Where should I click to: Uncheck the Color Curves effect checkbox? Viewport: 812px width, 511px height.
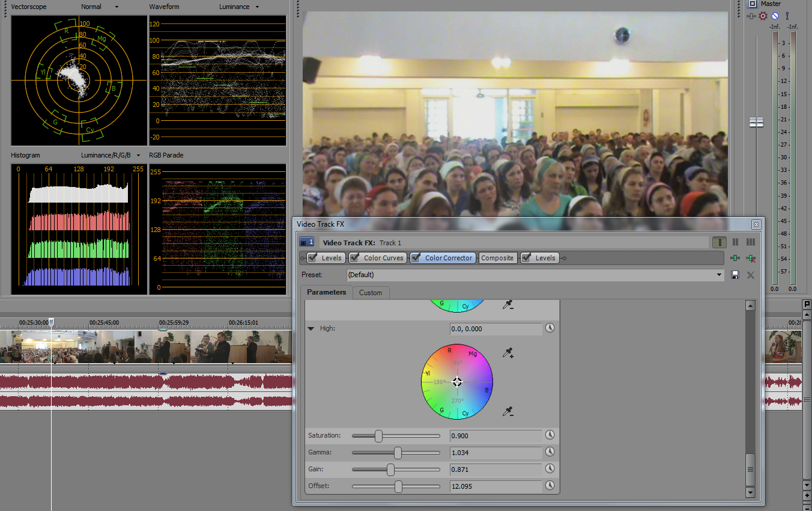[355, 258]
